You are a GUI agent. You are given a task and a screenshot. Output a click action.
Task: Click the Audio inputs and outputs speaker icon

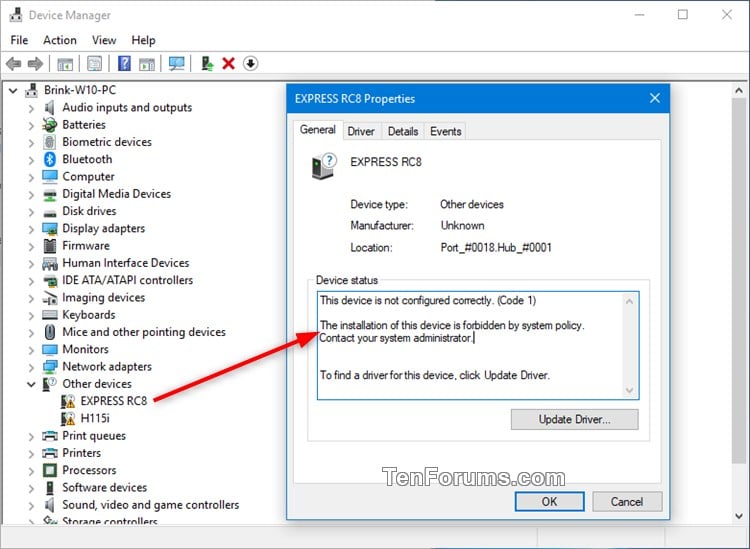tap(50, 108)
